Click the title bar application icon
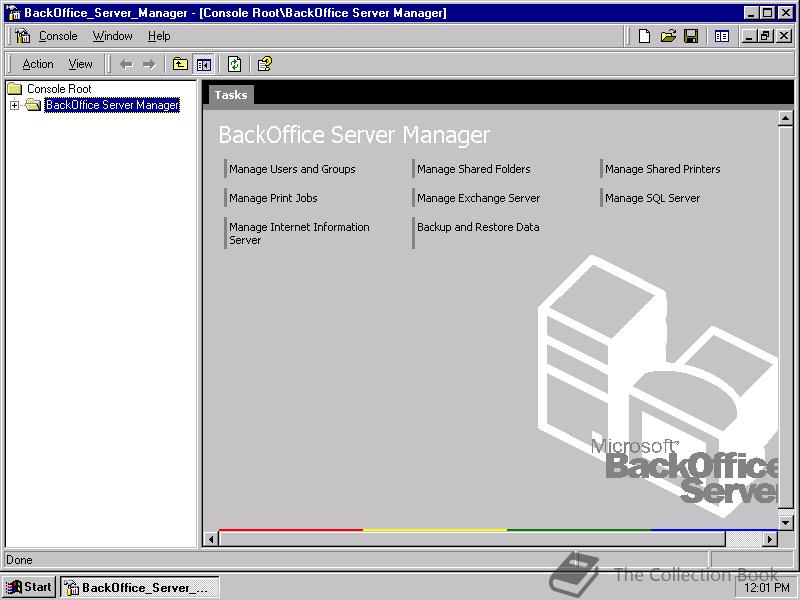 click(14, 13)
